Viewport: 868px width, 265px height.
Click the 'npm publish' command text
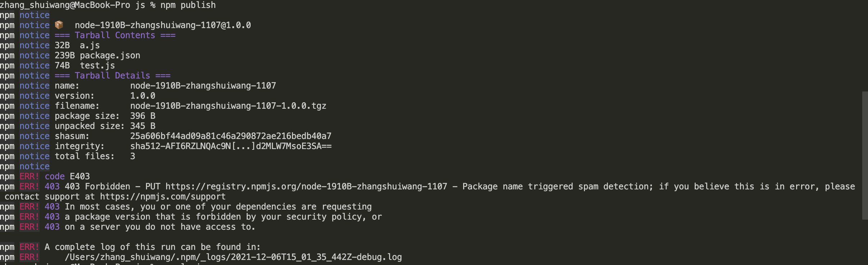[188, 5]
